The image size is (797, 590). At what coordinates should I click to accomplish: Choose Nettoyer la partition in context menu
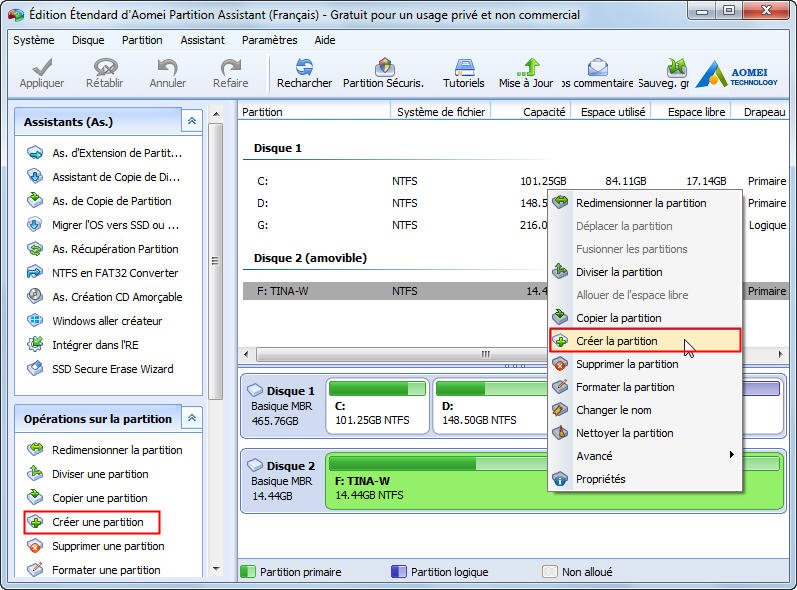[x=645, y=433]
